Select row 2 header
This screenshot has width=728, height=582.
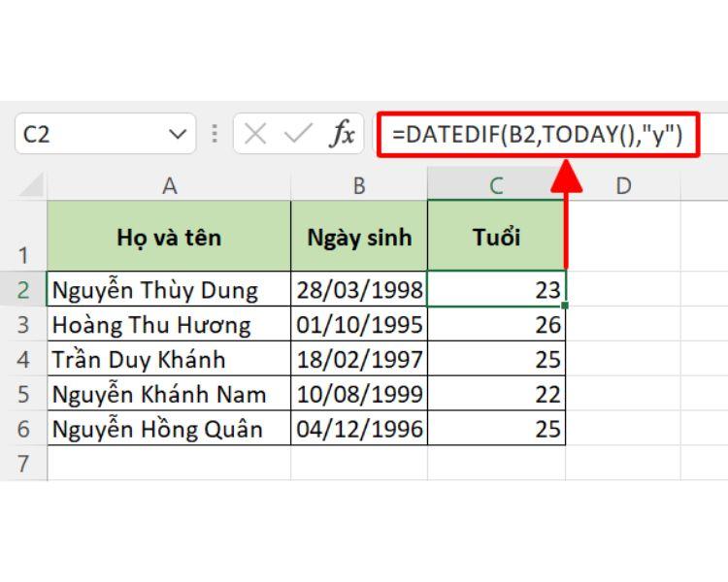click(x=23, y=289)
